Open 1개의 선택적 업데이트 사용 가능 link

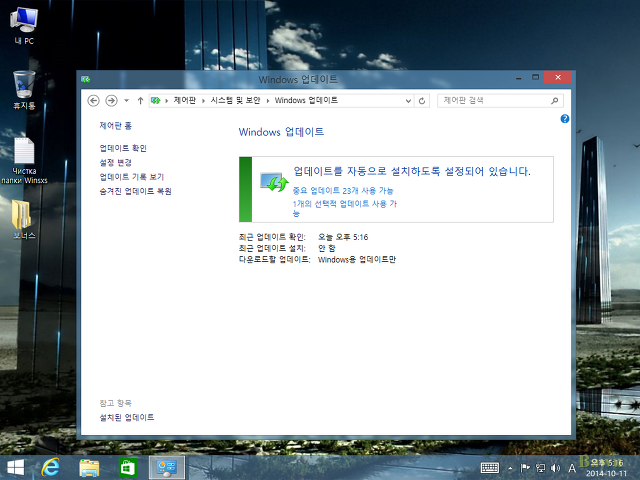tap(344, 208)
